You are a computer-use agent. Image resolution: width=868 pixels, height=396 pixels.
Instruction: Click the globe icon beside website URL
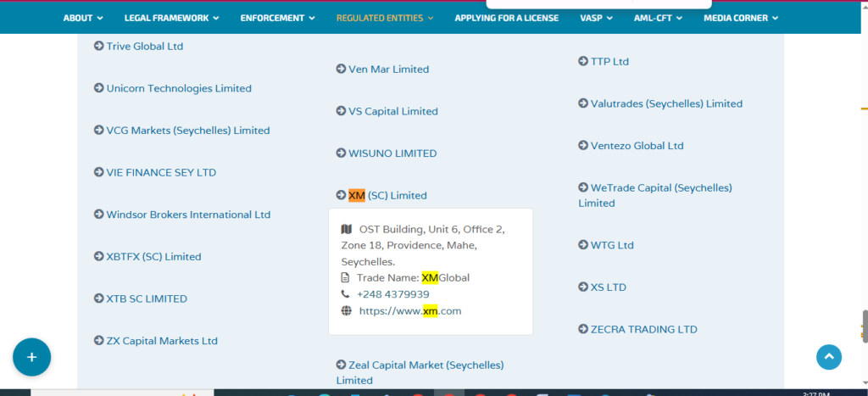click(x=346, y=311)
